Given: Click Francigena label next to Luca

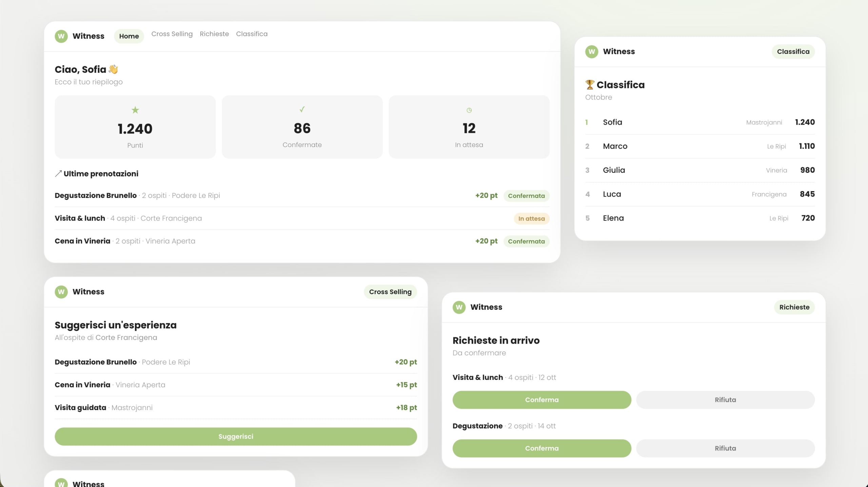Looking at the screenshot, I should click(x=769, y=195).
